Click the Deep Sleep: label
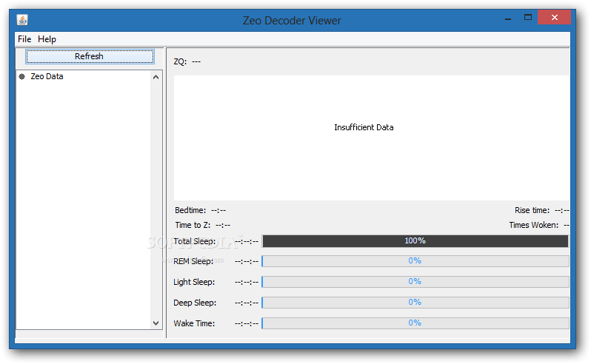591x364 pixels. click(195, 303)
